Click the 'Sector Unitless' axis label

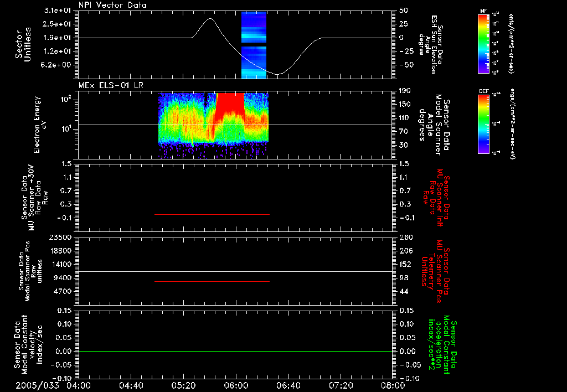(23, 44)
